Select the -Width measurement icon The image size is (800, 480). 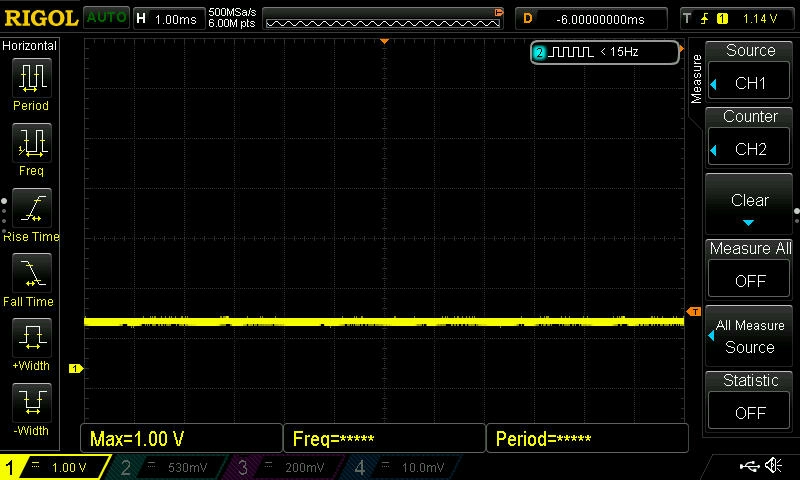[x=31, y=403]
